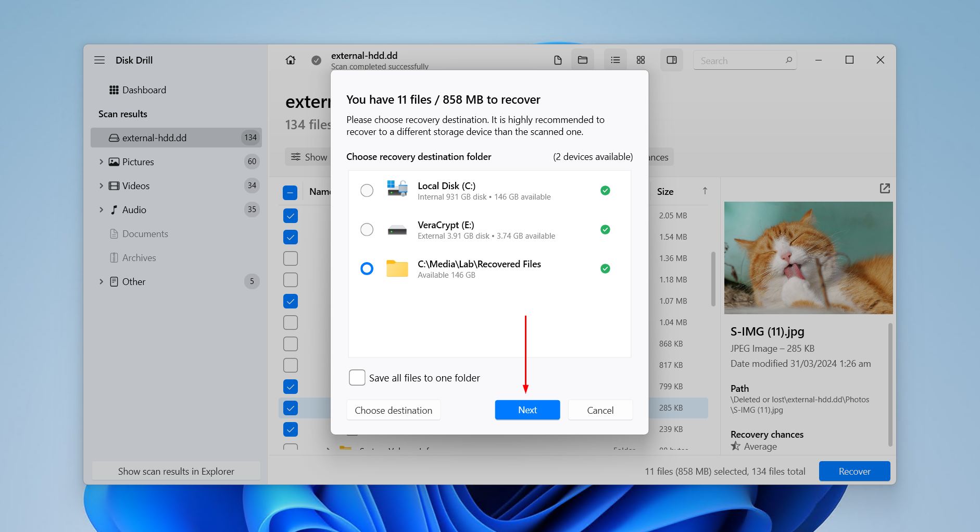The width and height of the screenshot is (980, 532).
Task: Switch to folder view icon in toolbar
Action: 583,60
